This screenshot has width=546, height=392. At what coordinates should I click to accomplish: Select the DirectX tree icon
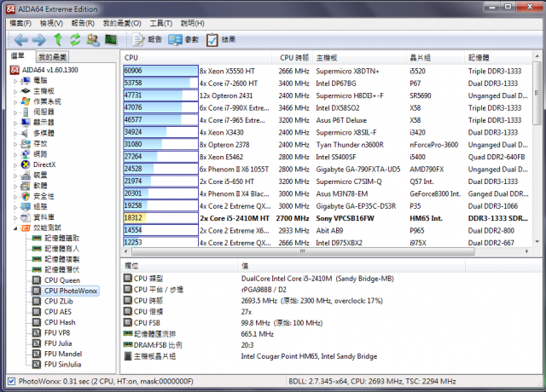[x=26, y=164]
